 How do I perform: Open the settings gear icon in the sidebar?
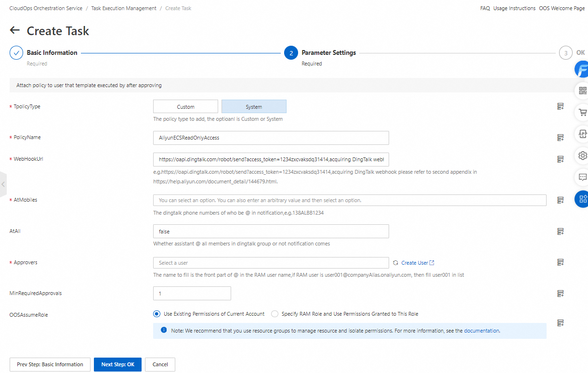pyautogui.click(x=582, y=155)
